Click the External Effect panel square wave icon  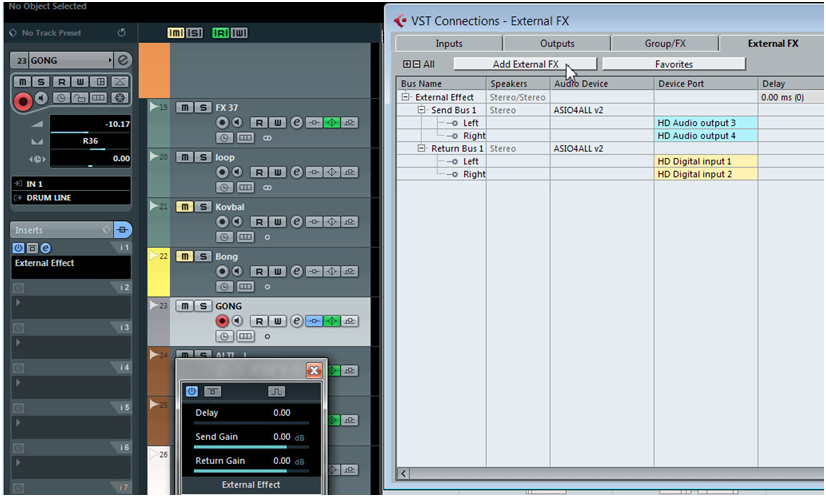pyautogui.click(x=276, y=391)
